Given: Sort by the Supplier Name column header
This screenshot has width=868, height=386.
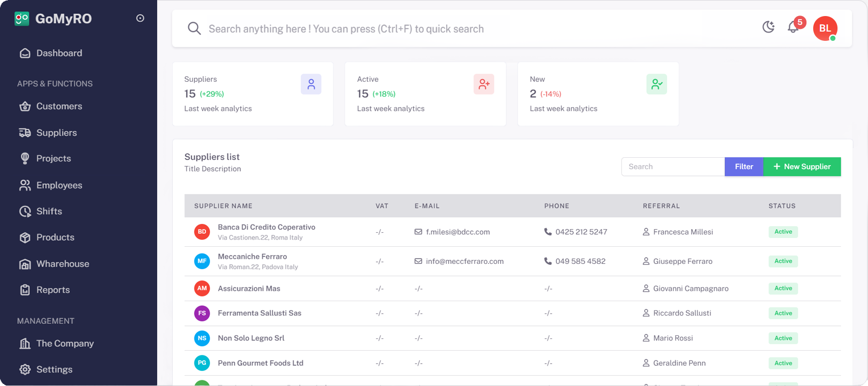Looking at the screenshot, I should 223,206.
